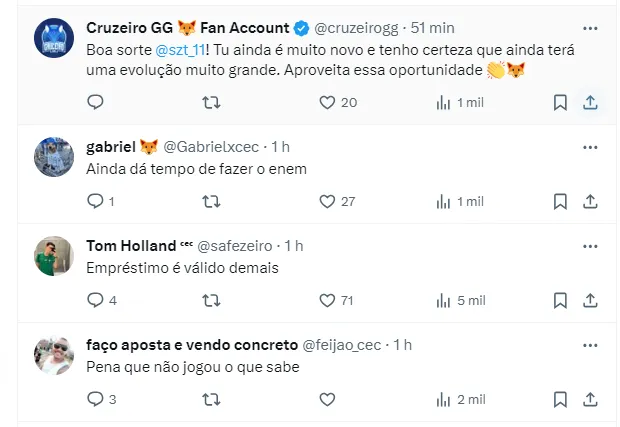This screenshot has height=427, width=620.
Task: Bookmark the Cruzeiro GG Fan Account tweet
Action: tap(560, 103)
